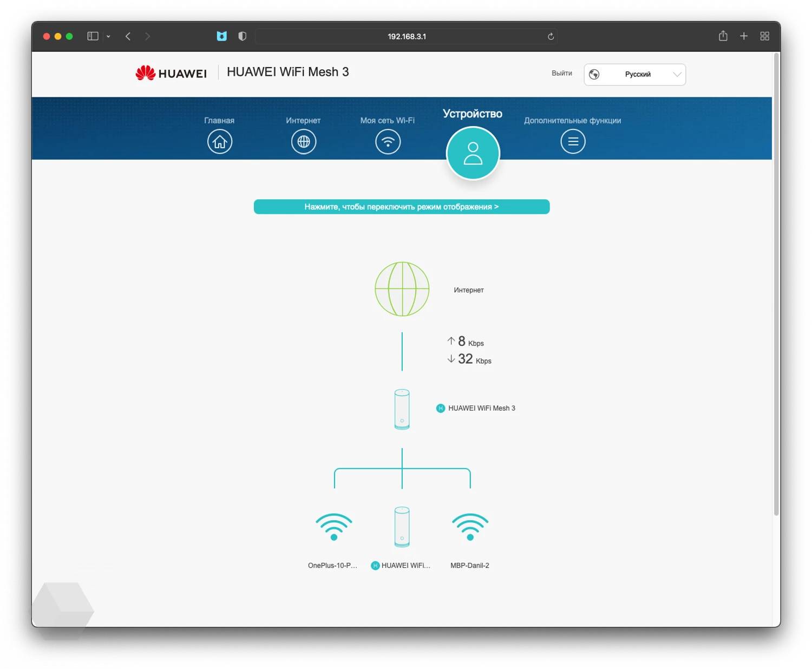The width and height of the screenshot is (812, 669).
Task: Select the Устройство person icon
Action: coord(473,153)
